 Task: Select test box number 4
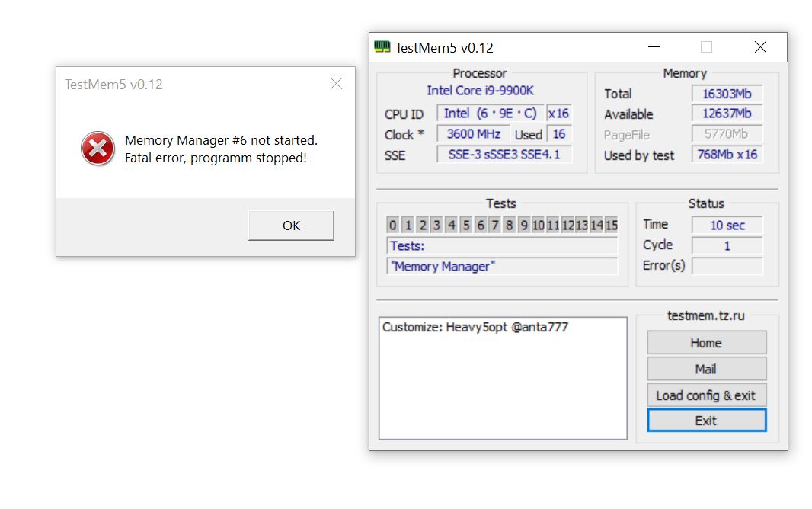pos(452,225)
